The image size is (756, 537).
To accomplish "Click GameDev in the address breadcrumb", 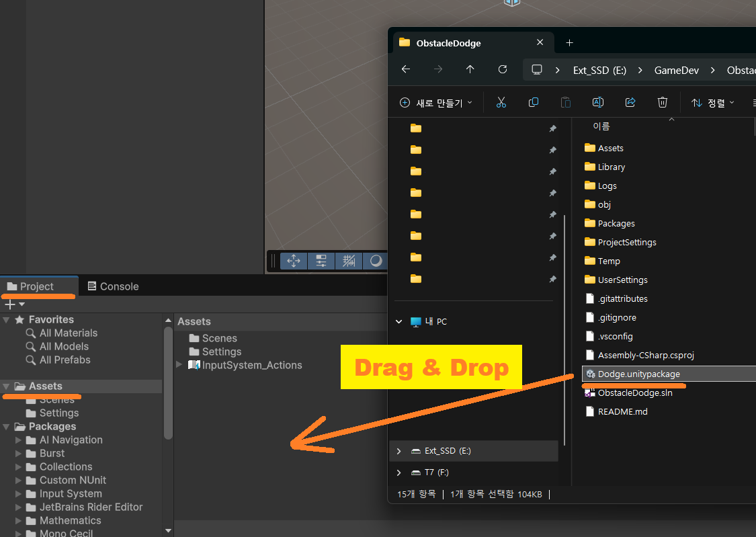I will (677, 71).
